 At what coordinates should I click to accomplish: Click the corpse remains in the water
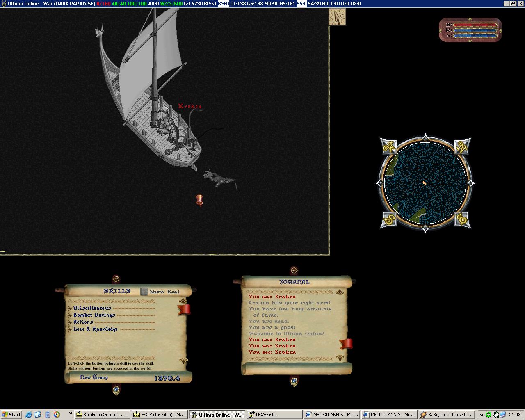tap(221, 179)
